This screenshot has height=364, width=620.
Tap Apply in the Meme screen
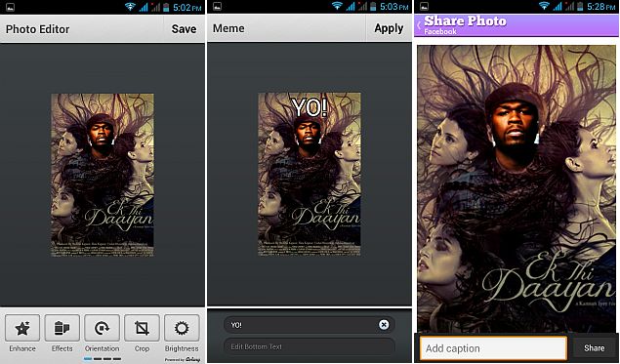point(389,28)
